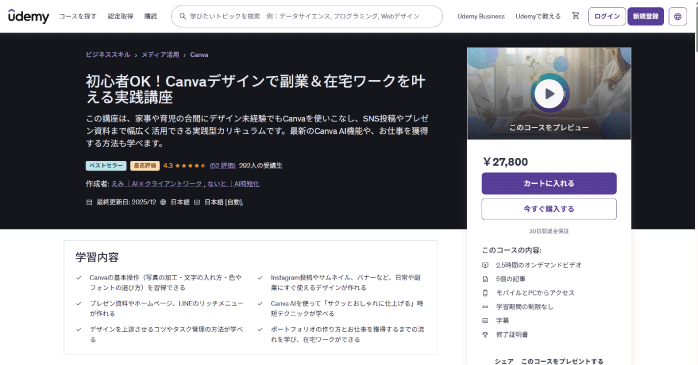Viewport: 698px width, 365px height.
Task: Click the search magnifier icon
Action: [x=183, y=16]
